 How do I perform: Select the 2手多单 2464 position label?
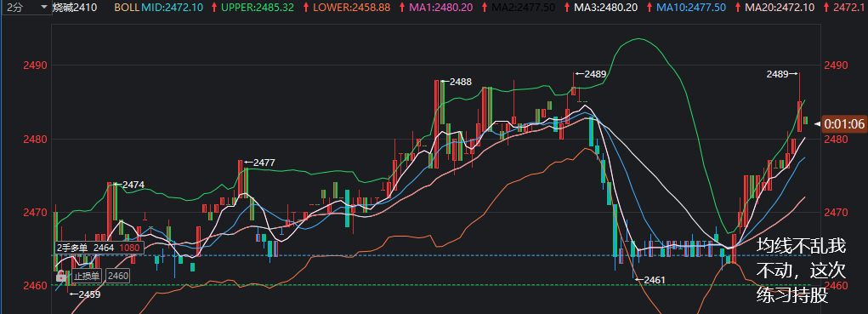(x=99, y=248)
